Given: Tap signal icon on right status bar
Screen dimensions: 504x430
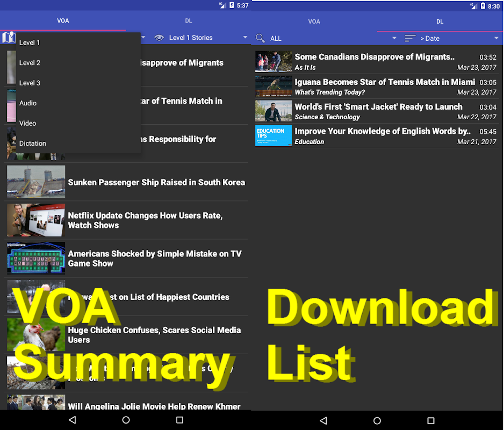Looking at the screenshot, I should [x=473, y=6].
